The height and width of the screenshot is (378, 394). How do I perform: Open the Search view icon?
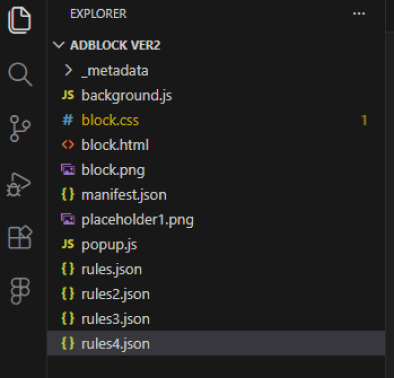click(20, 74)
